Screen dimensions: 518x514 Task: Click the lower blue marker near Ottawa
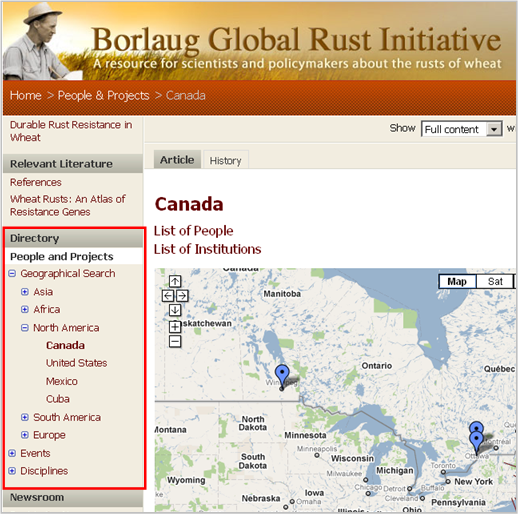(476, 442)
